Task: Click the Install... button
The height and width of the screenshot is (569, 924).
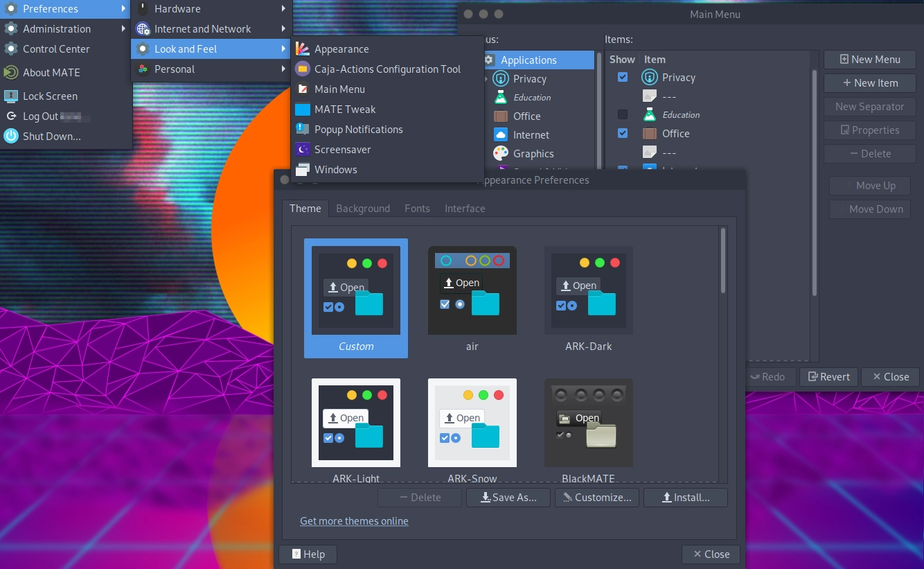Action: [x=686, y=498]
